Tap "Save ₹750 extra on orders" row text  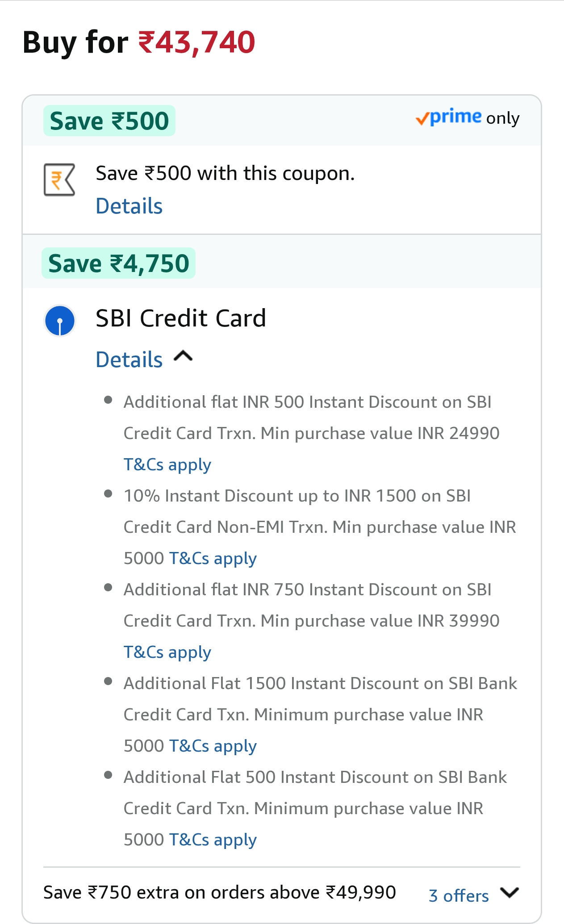[219, 893]
